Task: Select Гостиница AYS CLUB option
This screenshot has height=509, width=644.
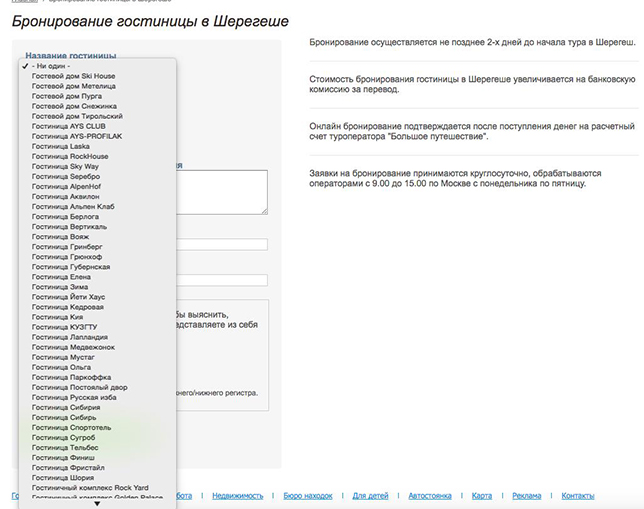Action: tap(97, 126)
